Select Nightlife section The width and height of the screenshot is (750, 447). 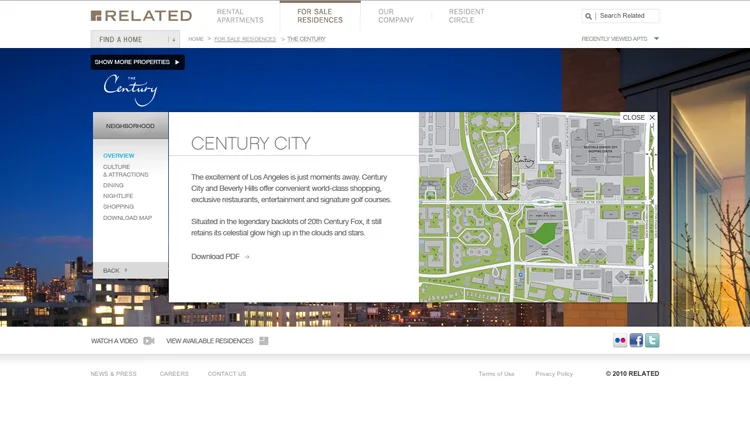pos(118,196)
